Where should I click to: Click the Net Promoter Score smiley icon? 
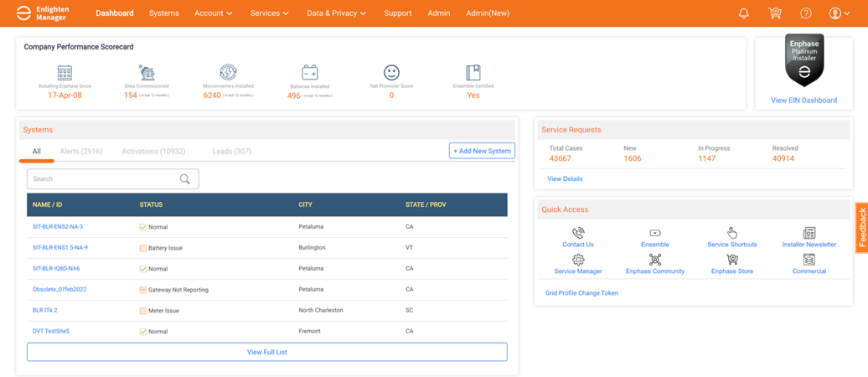(391, 73)
